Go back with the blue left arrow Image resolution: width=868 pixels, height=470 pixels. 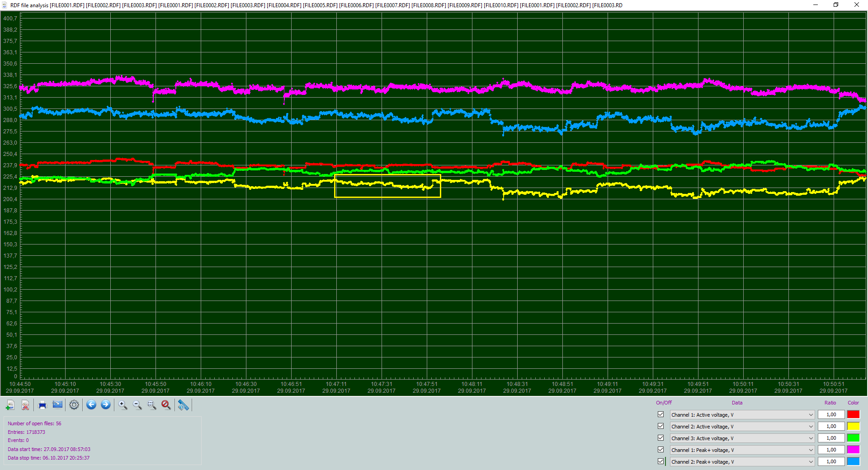(x=91, y=405)
